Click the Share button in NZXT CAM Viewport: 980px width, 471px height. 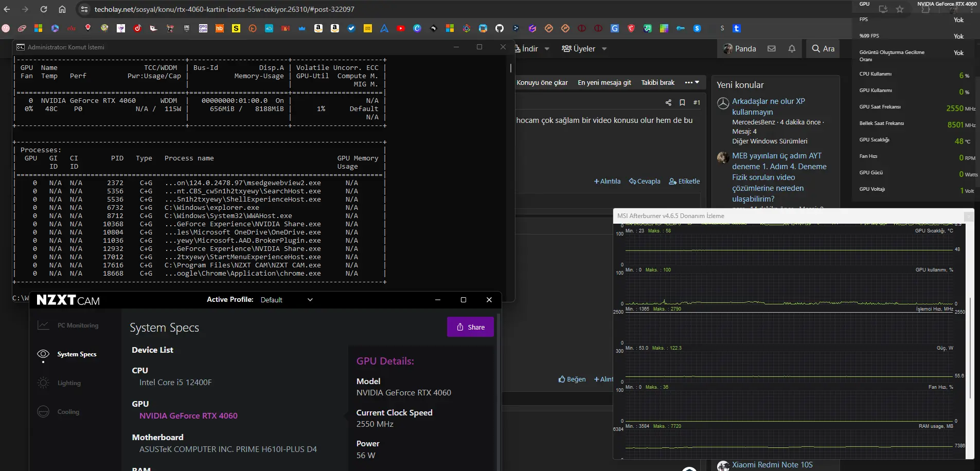click(x=470, y=327)
